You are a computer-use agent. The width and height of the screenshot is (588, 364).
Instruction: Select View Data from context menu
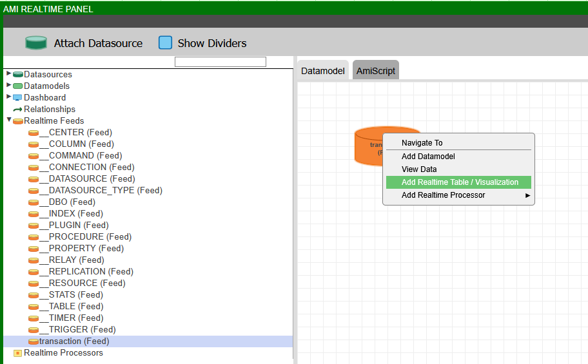click(x=419, y=169)
